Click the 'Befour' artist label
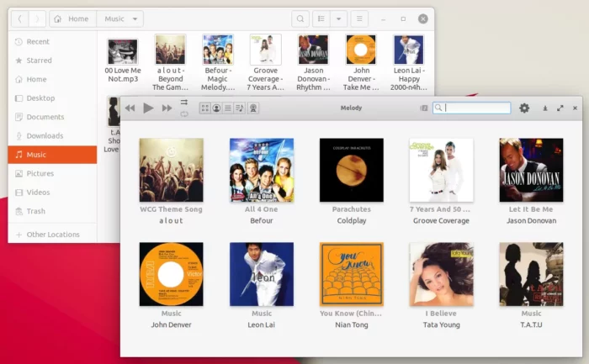 click(262, 220)
